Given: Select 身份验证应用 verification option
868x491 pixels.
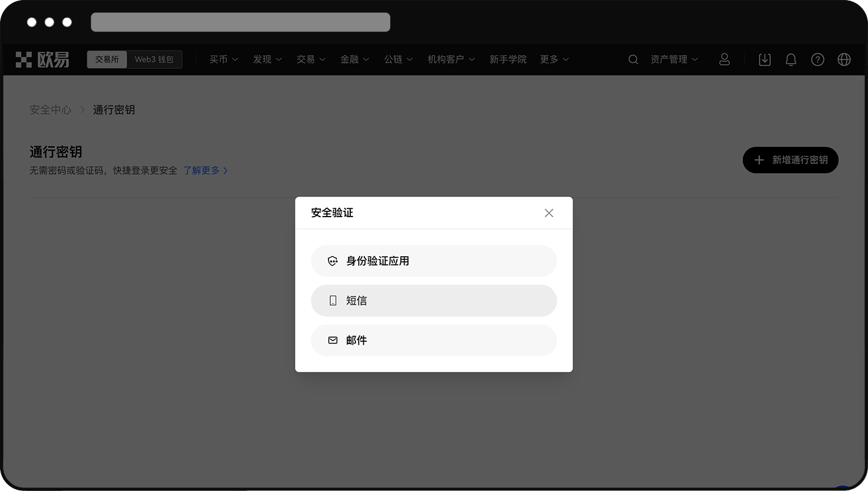Looking at the screenshot, I should point(433,261).
